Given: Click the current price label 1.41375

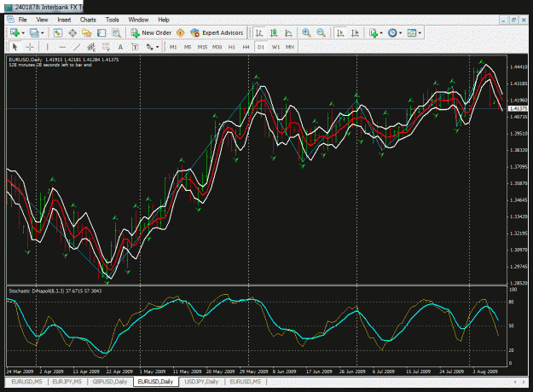Looking at the screenshot, I should 518,108.
